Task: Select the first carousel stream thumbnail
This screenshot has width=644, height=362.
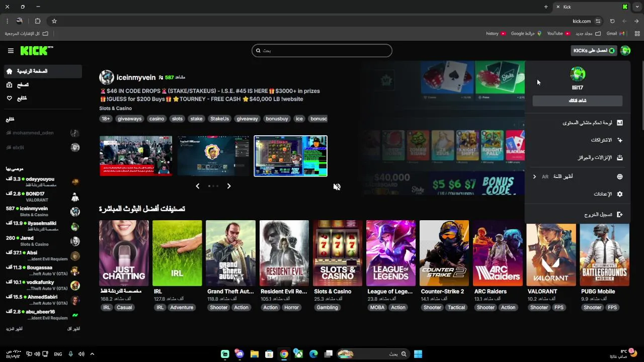Action: (x=136, y=156)
